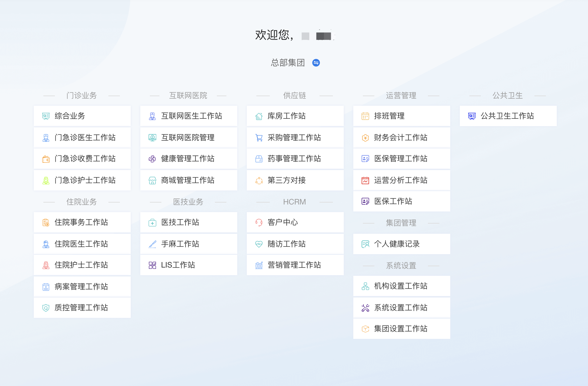Click the 互联网医院管理 monitor icon

click(x=152, y=138)
